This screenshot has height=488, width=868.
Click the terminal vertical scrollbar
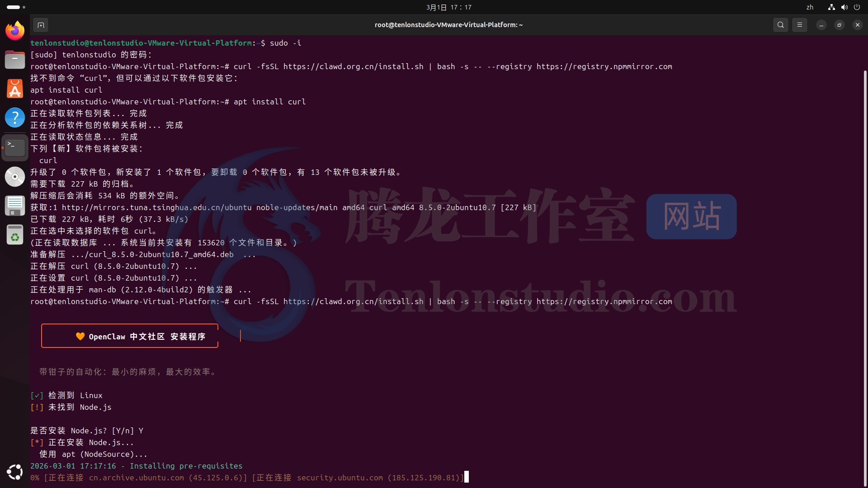tap(865, 271)
